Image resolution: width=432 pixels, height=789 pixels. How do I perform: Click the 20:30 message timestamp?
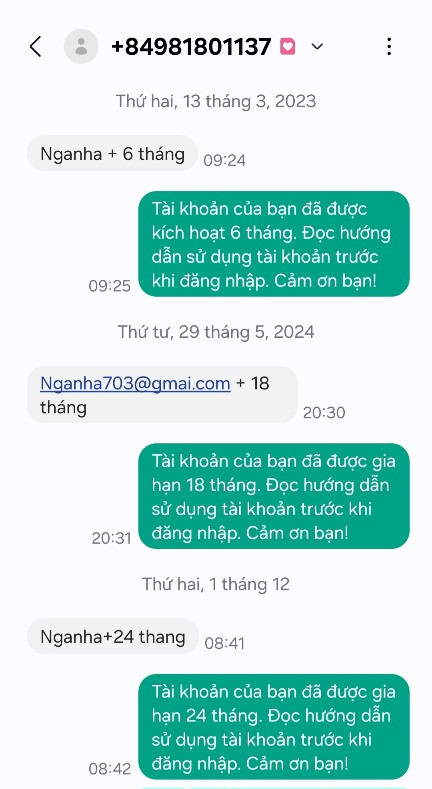(x=324, y=413)
